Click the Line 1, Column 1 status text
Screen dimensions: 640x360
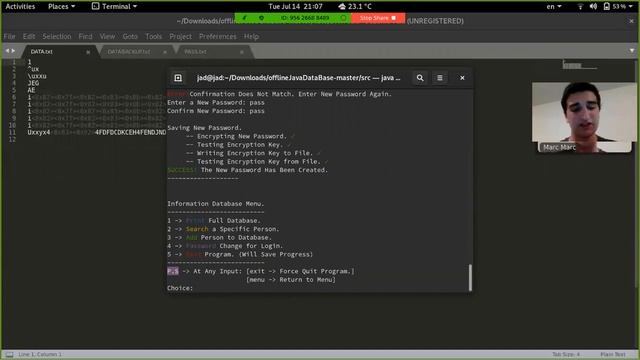[40, 354]
